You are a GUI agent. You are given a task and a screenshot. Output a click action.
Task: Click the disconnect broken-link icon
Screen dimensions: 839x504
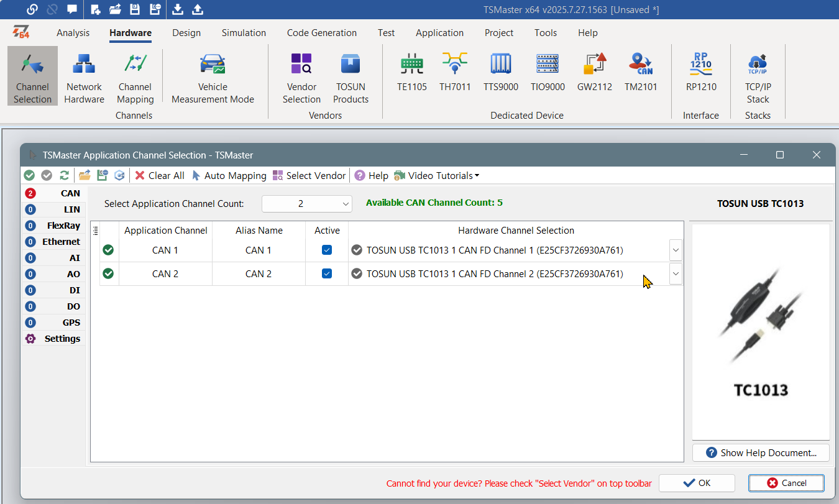tap(52, 9)
